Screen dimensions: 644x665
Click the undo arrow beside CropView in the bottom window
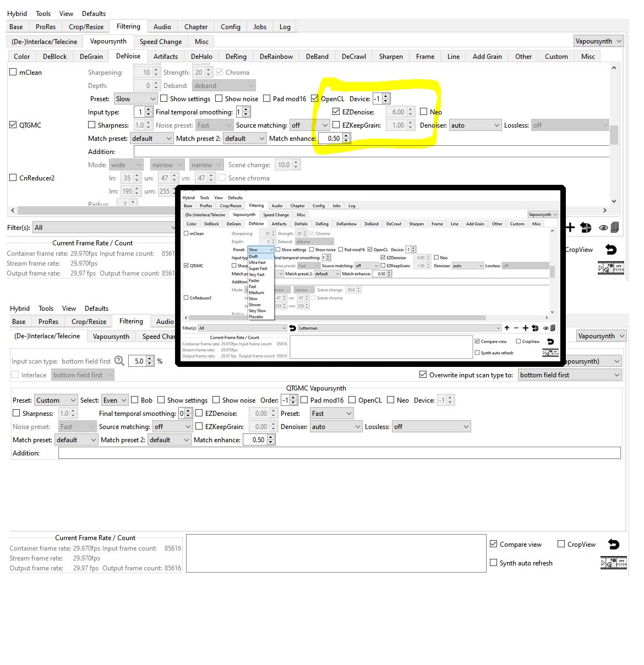tap(613, 544)
